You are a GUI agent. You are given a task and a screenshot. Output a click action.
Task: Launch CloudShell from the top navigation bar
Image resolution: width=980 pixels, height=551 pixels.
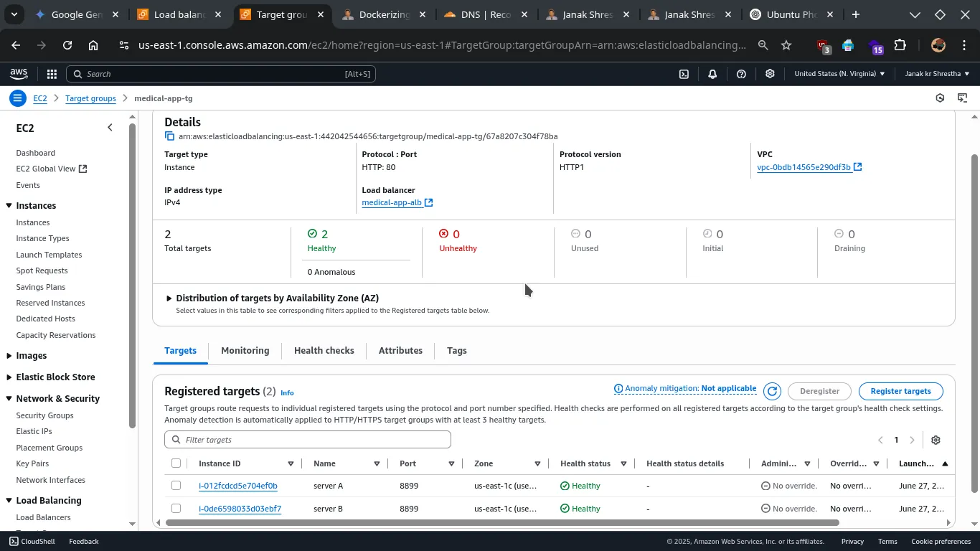click(684, 74)
